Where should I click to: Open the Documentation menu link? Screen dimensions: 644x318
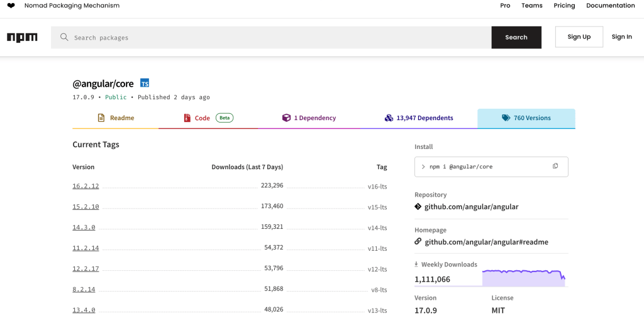(610, 6)
